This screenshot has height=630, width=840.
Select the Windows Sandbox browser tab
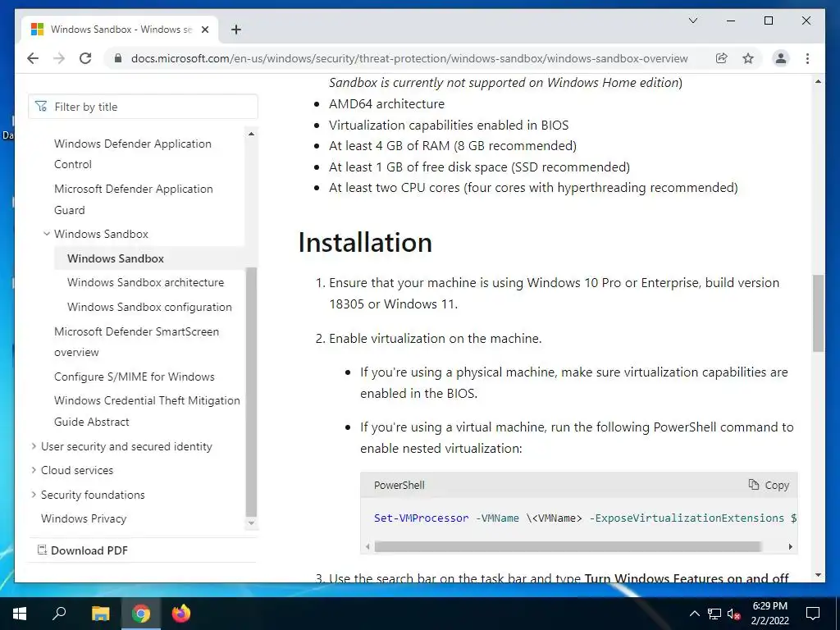(120, 30)
